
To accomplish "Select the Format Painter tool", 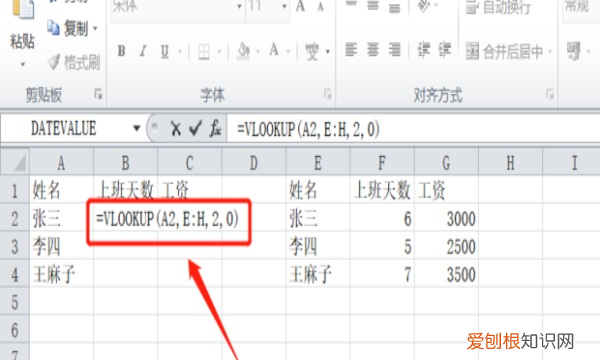I will tap(74, 62).
